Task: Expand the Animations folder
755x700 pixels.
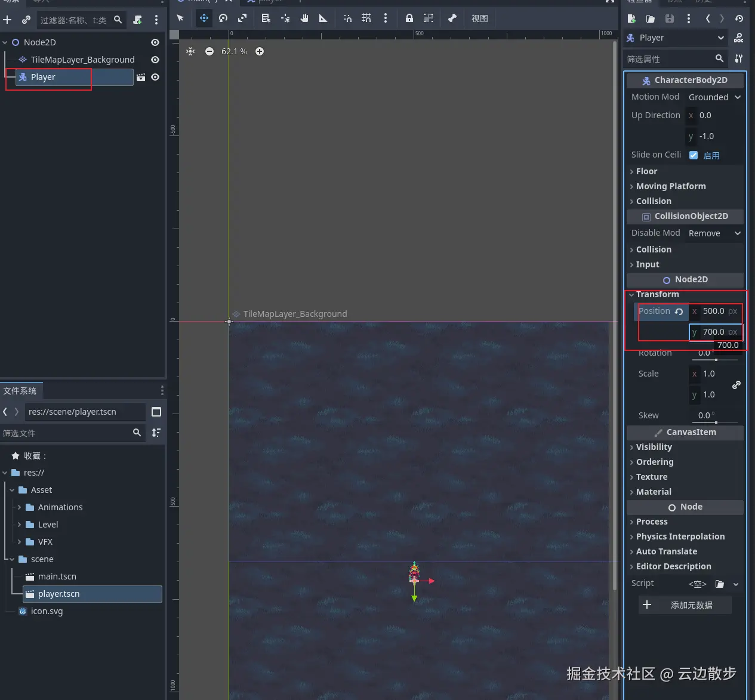Action: pos(19,507)
